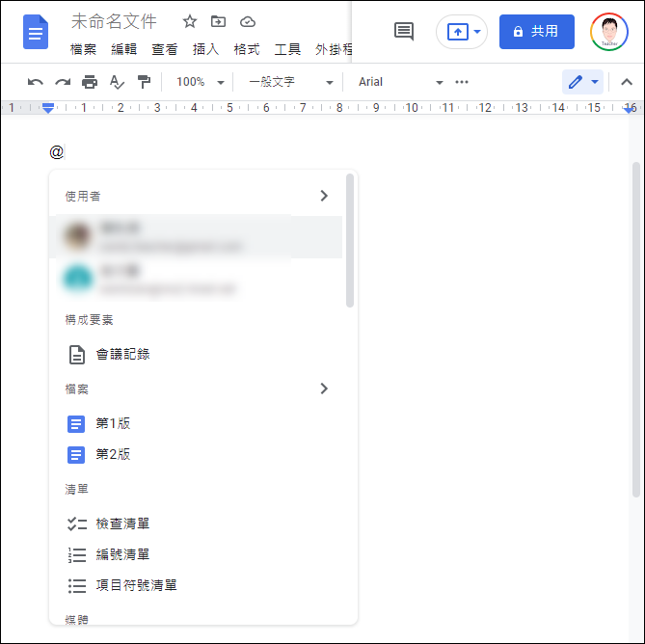The image size is (645, 644).
Task: Expand the 檔案 section chevron in popup
Action: click(x=324, y=389)
